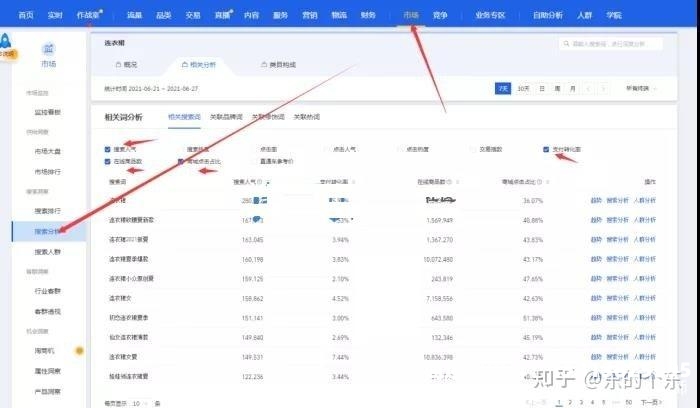Enable the 点击热度 checkbox
This screenshot has width=700, height=408.
pyautogui.click(x=400, y=149)
